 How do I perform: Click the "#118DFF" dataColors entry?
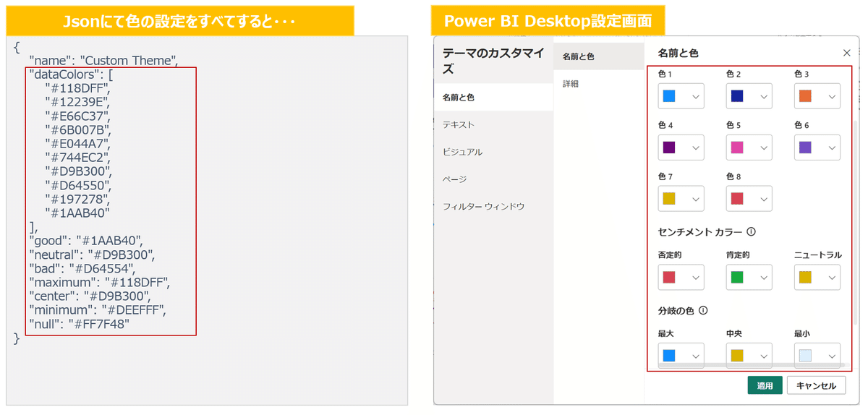(79, 87)
